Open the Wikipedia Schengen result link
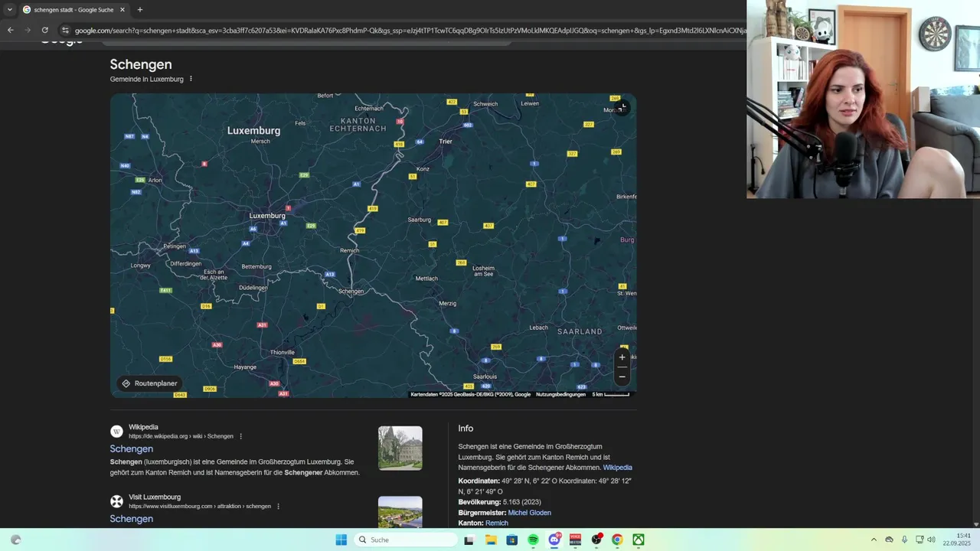This screenshot has width=980, height=551. 132,448
